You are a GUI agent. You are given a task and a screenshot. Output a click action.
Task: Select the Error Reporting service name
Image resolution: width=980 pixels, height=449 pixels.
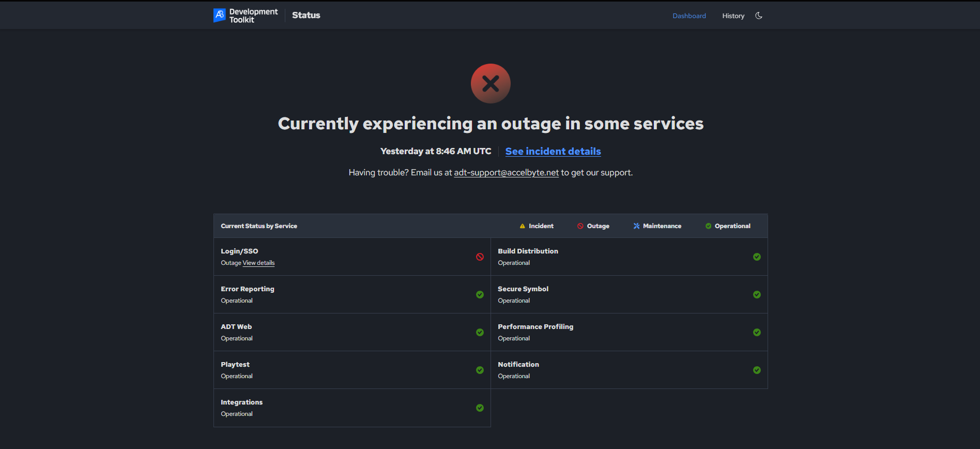[x=248, y=289]
